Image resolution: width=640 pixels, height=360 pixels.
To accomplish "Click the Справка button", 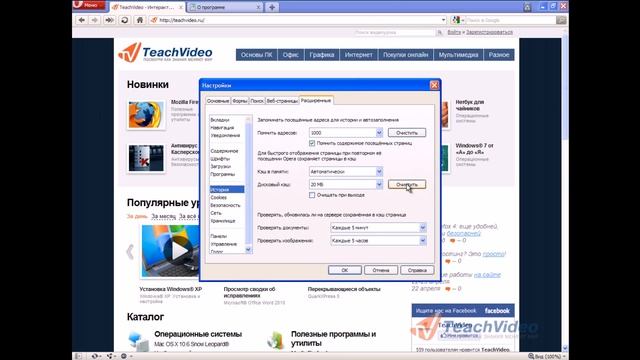I will pyautogui.click(x=417, y=270).
